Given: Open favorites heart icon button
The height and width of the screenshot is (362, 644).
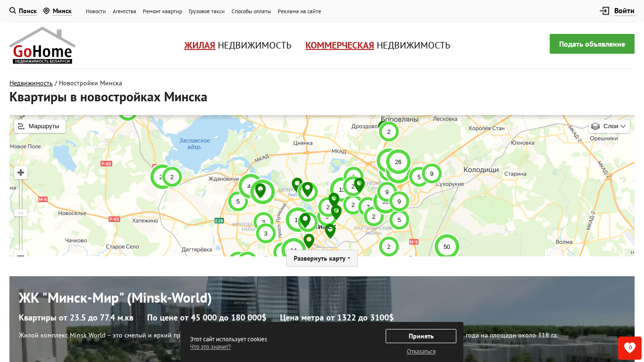Looking at the screenshot, I should click(x=629, y=348).
